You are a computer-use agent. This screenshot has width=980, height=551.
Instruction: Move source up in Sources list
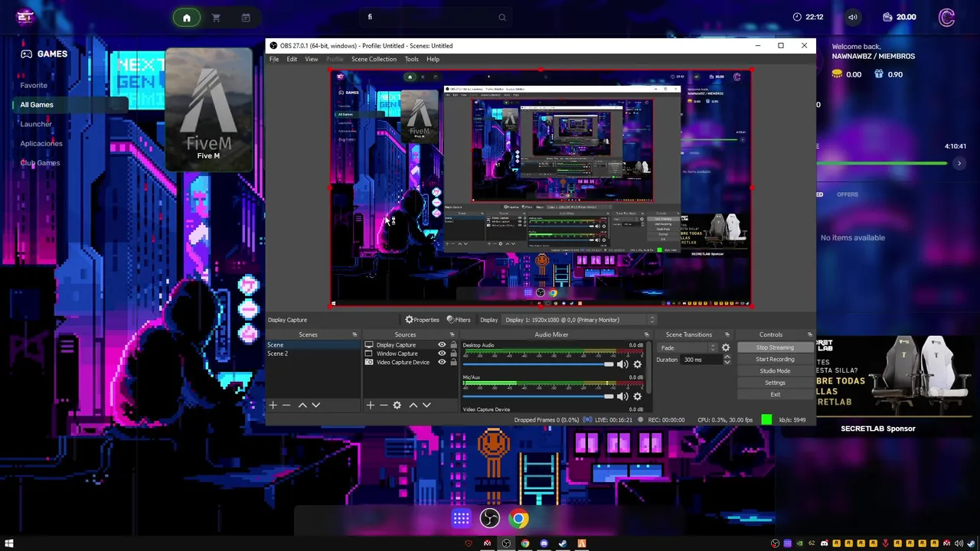click(x=413, y=405)
